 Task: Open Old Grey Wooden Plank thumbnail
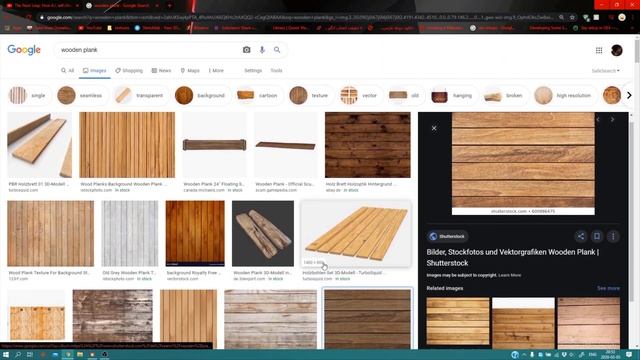(x=130, y=233)
